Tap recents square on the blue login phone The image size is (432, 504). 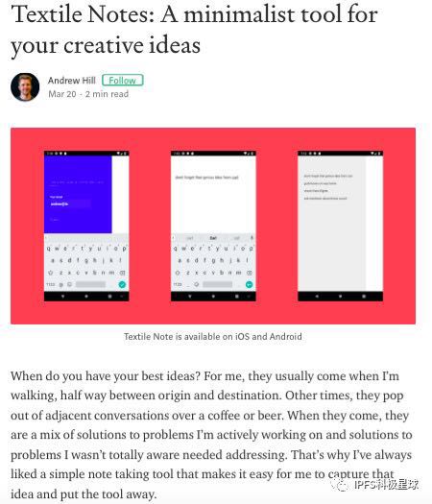[x=109, y=296]
